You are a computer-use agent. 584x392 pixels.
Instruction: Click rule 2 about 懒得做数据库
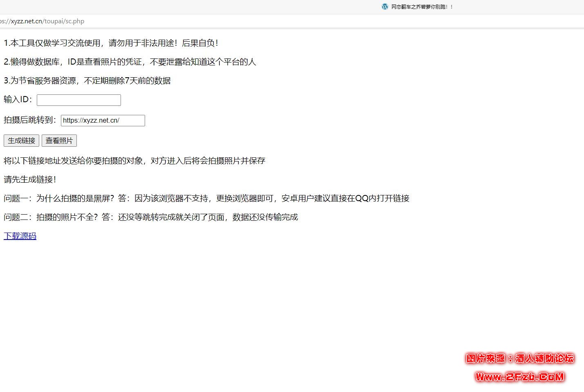click(x=130, y=62)
